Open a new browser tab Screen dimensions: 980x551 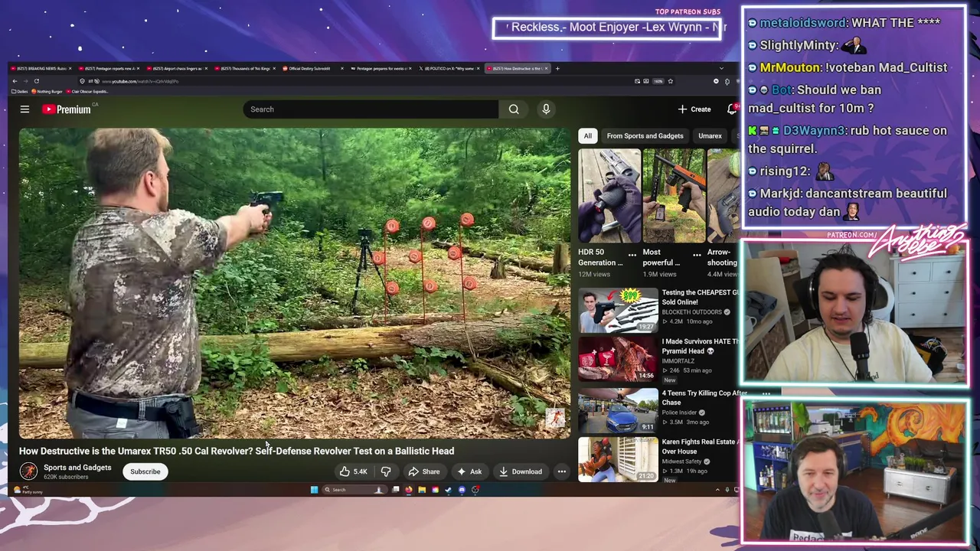coord(557,69)
